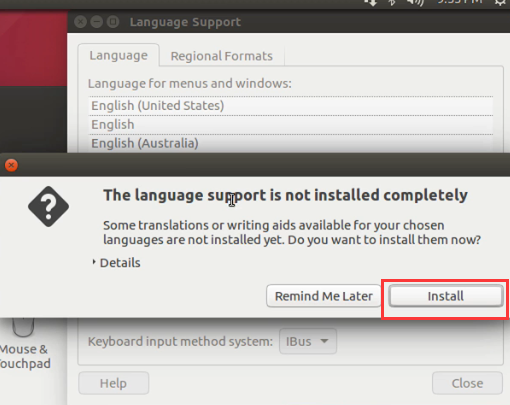Click the Close button in Language Support

point(467,383)
